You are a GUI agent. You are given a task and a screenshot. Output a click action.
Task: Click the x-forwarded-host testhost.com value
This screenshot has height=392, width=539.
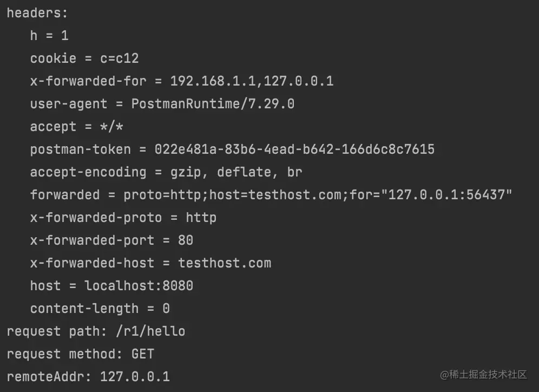tap(225, 263)
